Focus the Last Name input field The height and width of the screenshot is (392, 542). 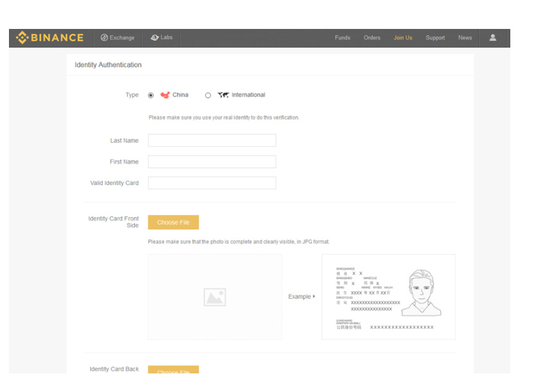click(211, 141)
